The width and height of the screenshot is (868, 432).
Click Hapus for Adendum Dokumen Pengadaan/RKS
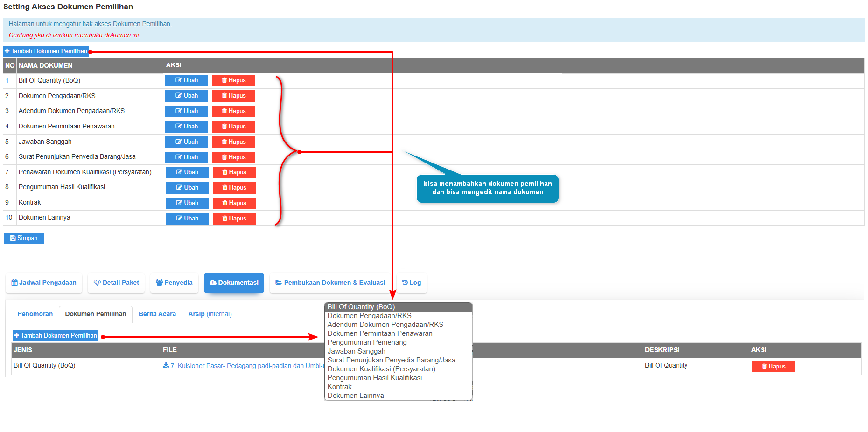coord(234,111)
